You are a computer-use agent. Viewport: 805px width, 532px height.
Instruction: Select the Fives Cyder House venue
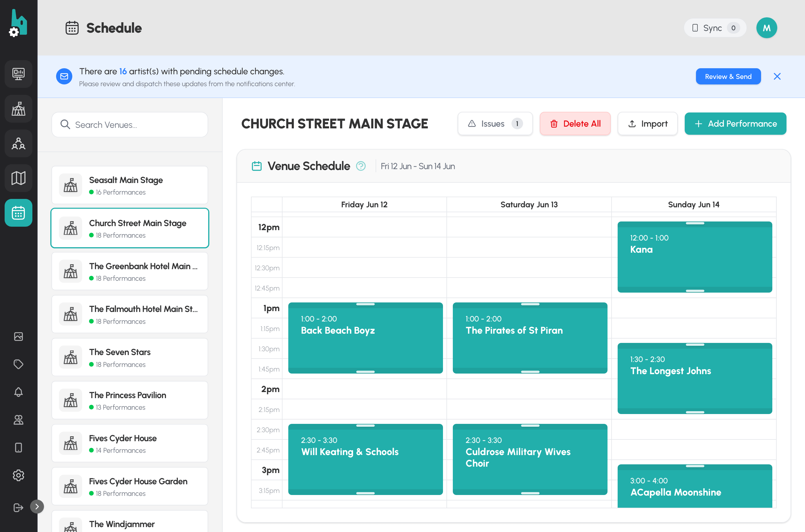pos(130,444)
